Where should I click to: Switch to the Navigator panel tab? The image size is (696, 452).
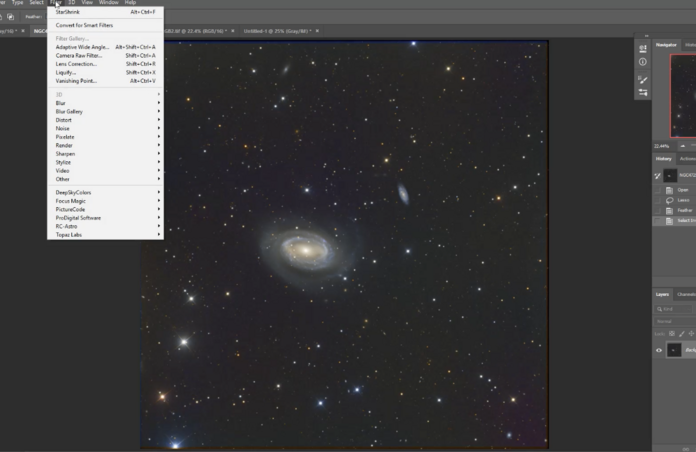pos(666,45)
